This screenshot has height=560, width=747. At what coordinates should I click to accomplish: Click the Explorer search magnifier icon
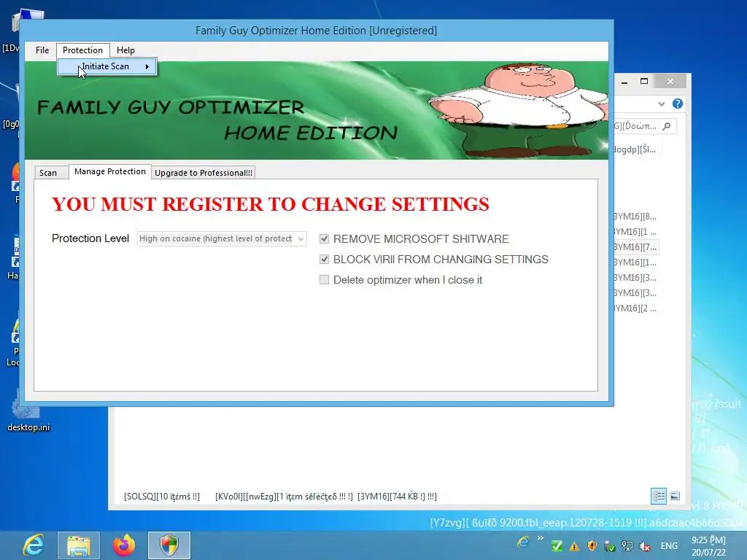[667, 126]
